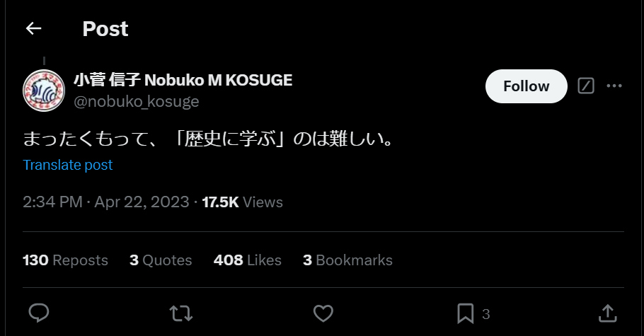Open the reply speech bubble icon
Viewport: 644px width, 336px height.
(x=39, y=313)
